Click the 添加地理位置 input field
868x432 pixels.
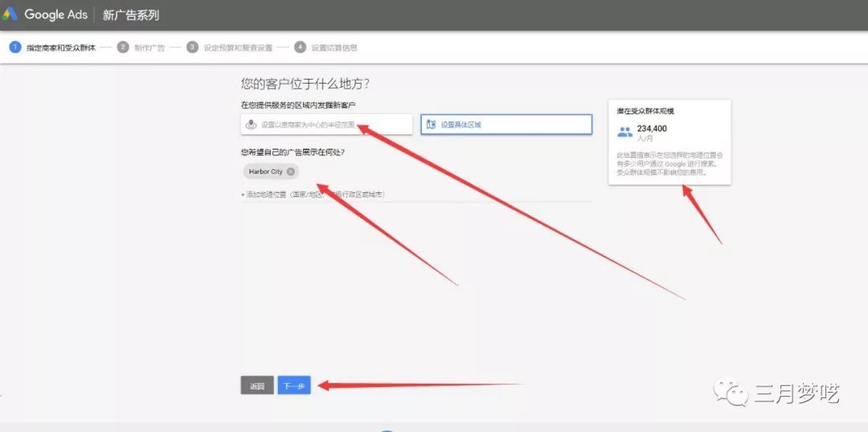[x=416, y=195]
